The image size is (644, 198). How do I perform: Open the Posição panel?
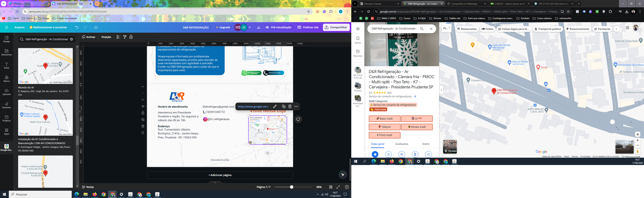tap(106, 37)
